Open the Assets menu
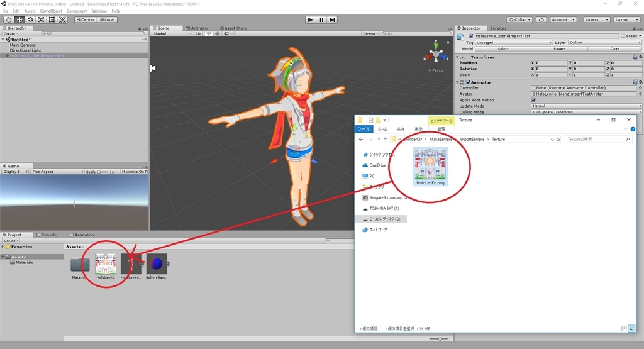Image resolution: width=644 pixels, height=349 pixels. 30,11
